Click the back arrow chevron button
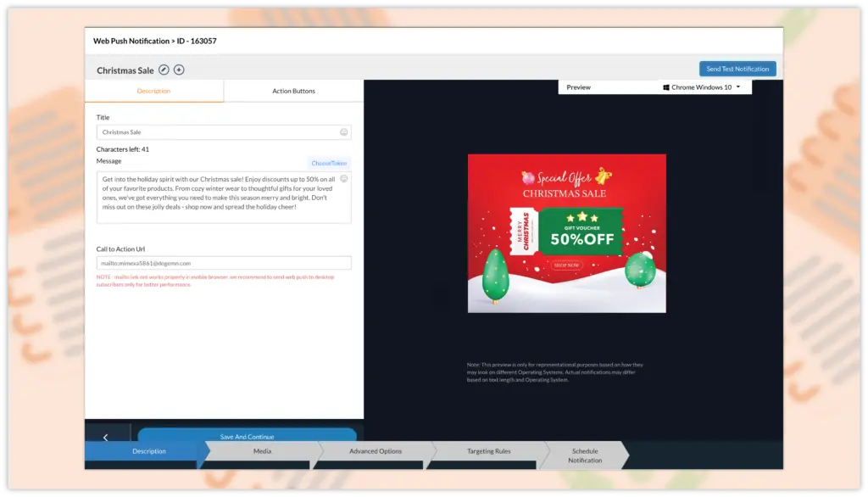 [106, 437]
